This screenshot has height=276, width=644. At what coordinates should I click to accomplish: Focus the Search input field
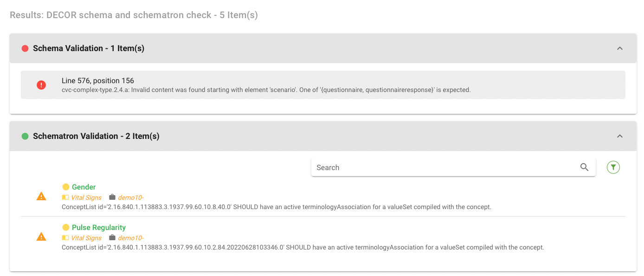click(441, 167)
